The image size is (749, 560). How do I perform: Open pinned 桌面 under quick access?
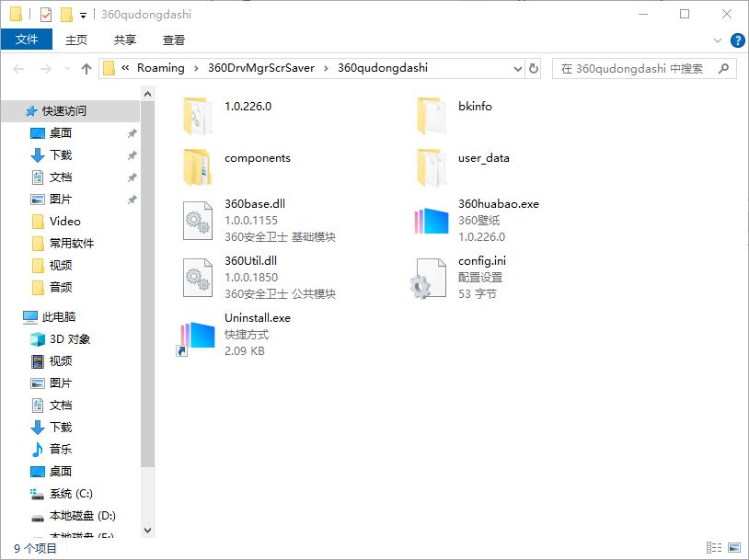point(52,132)
